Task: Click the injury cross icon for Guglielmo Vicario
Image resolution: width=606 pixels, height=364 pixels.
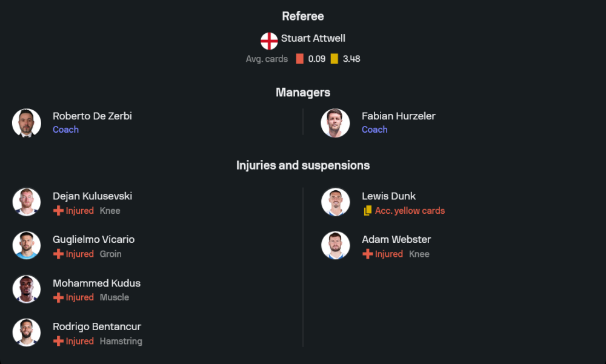Action: pos(58,254)
